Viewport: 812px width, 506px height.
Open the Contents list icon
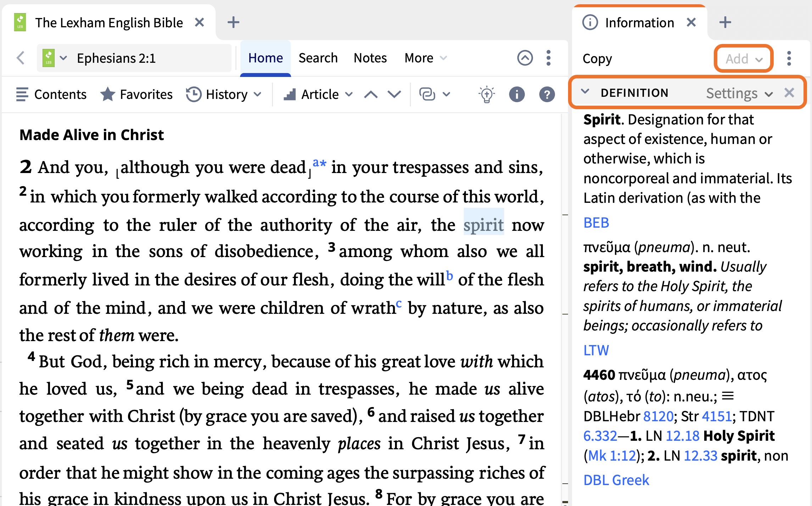coord(22,94)
